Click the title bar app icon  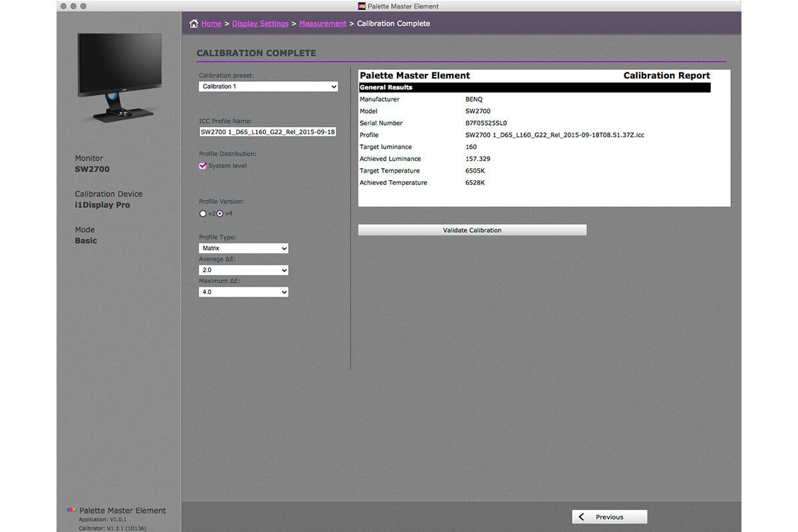(362, 6)
